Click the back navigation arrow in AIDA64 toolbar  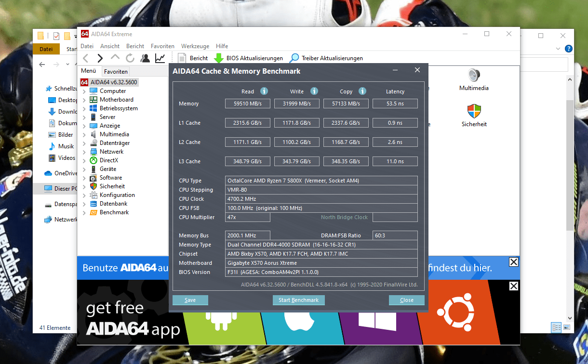85,58
